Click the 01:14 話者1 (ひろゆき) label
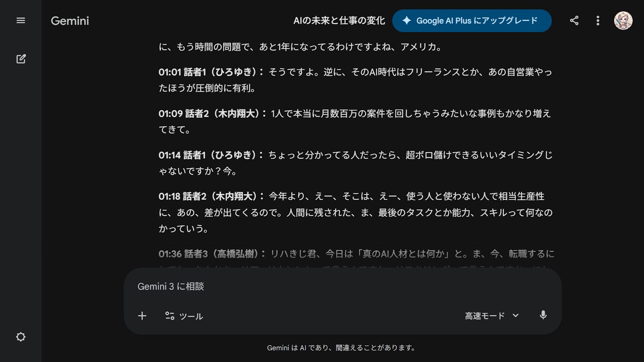 tap(211, 155)
